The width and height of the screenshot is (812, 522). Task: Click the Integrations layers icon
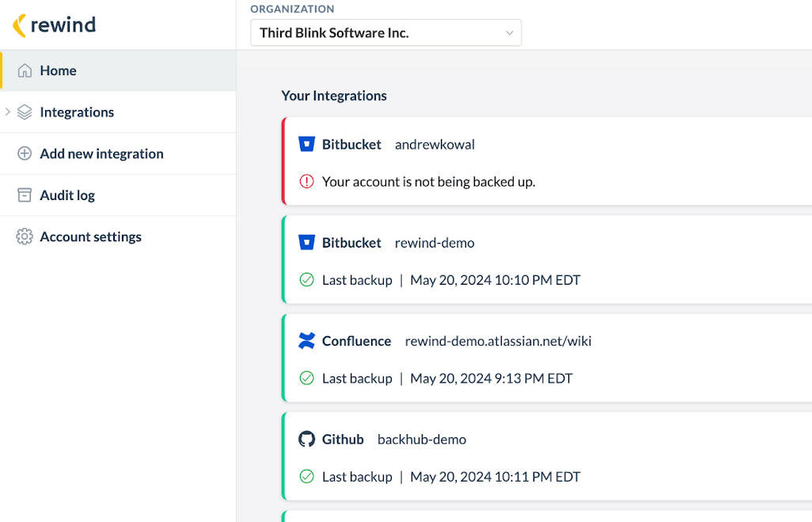pos(25,112)
